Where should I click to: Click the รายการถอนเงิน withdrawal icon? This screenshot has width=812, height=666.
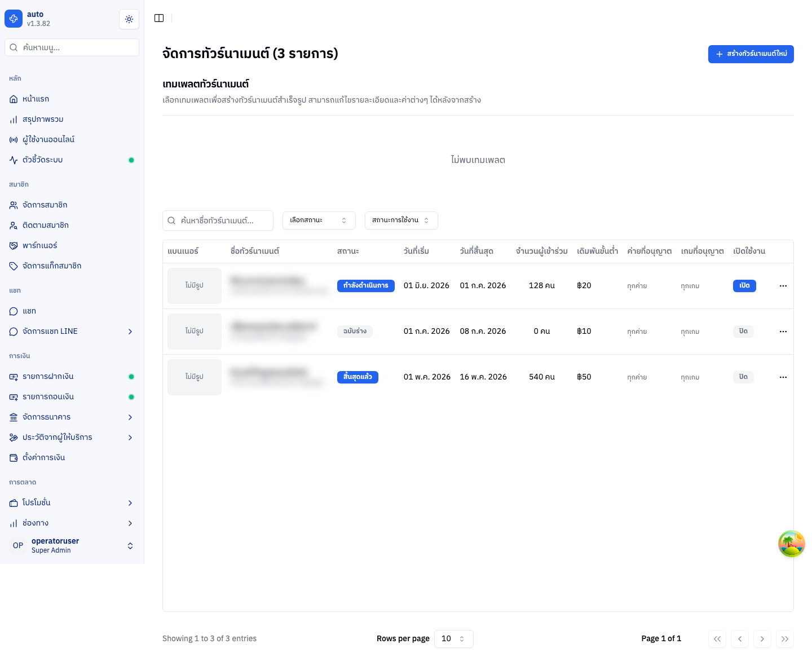click(x=14, y=396)
